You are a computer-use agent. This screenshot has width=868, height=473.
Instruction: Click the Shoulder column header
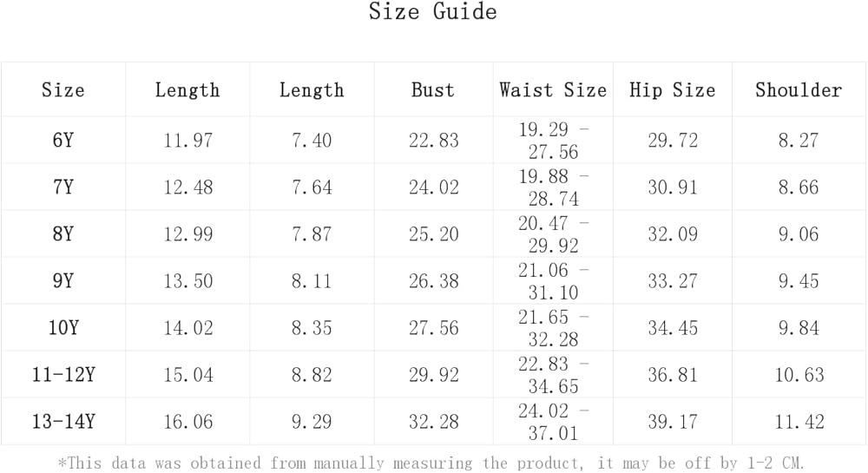tap(799, 90)
